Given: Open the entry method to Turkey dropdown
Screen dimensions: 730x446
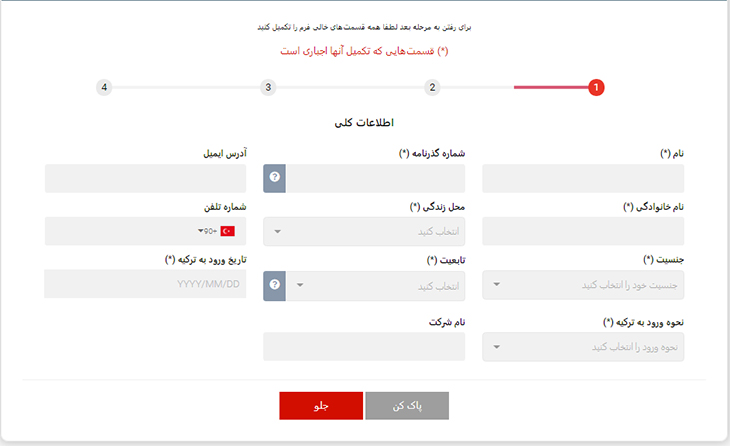Looking at the screenshot, I should click(x=583, y=347).
